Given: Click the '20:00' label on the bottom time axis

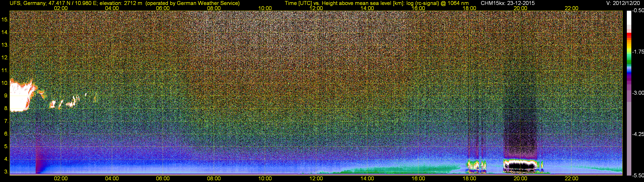Looking at the screenshot, I should tap(521, 179).
